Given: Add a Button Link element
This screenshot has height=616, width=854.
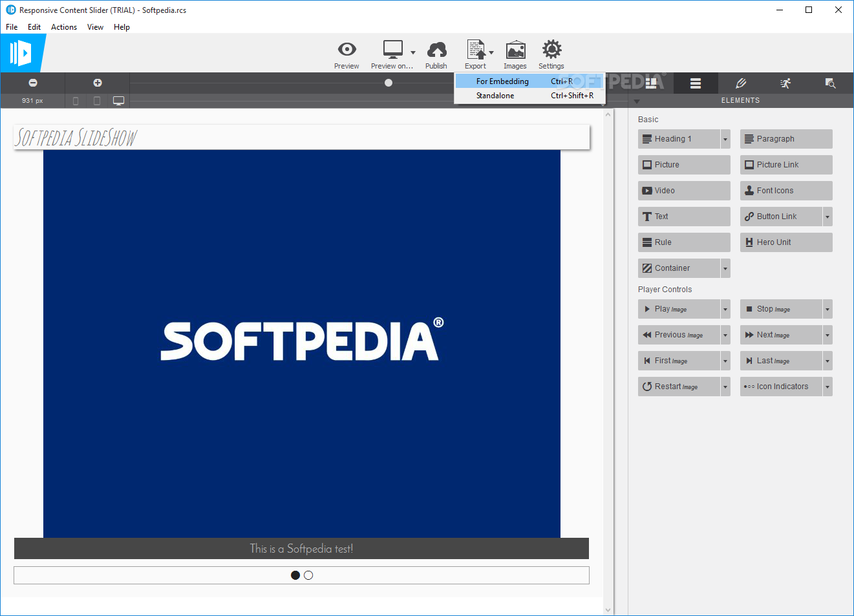Looking at the screenshot, I should coord(781,217).
